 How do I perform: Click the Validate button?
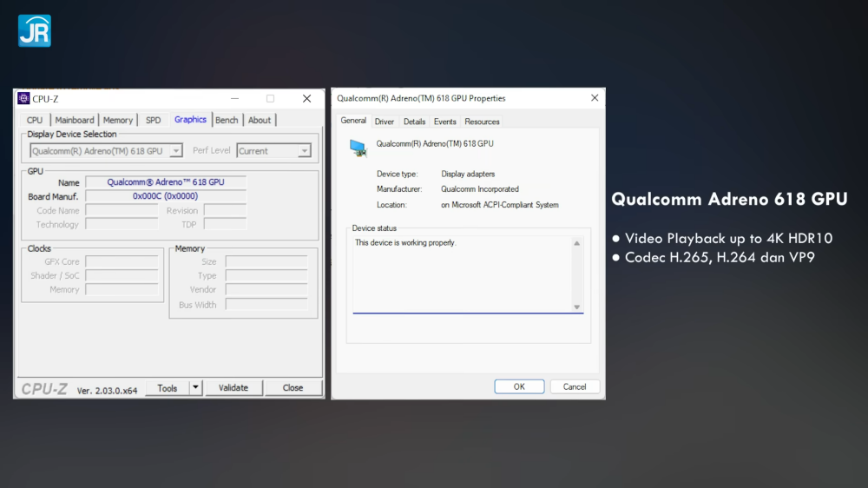[x=233, y=388]
